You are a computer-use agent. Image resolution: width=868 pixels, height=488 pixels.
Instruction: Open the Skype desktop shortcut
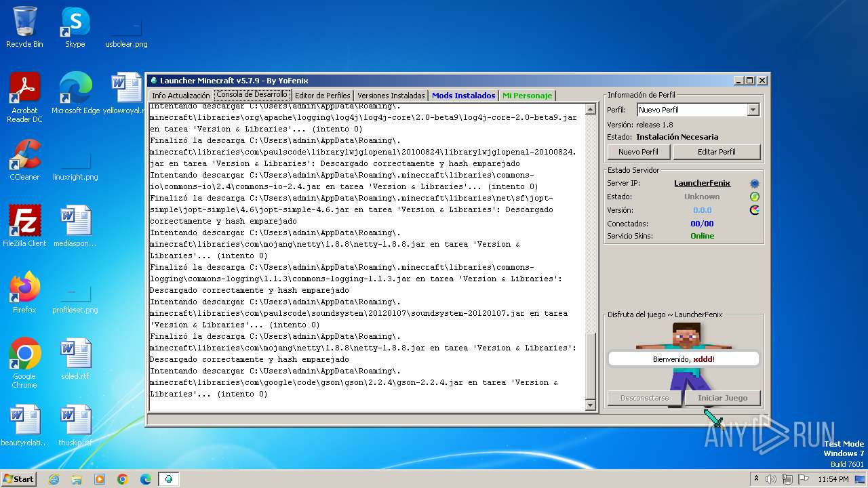[x=75, y=27]
